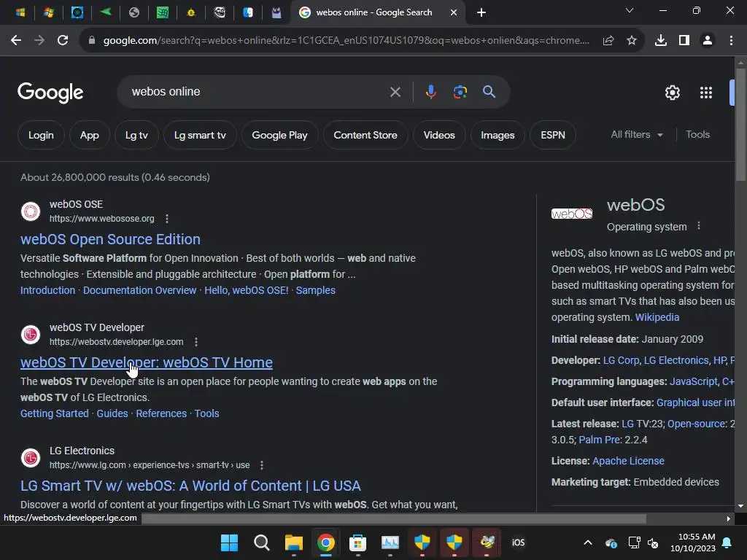This screenshot has height=560, width=747.
Task: Open References sitelink
Action: tap(161, 413)
